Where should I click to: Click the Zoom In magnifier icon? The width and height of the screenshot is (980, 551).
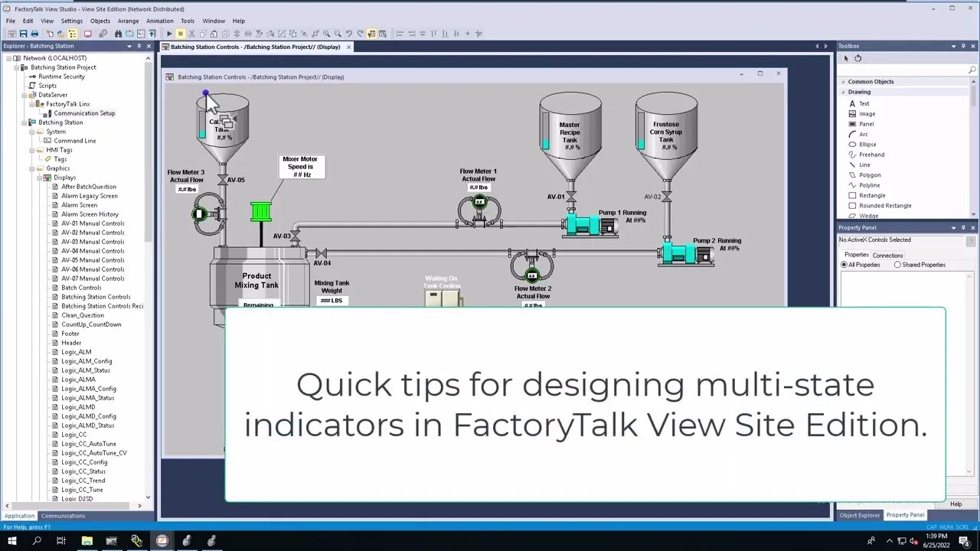(x=327, y=34)
